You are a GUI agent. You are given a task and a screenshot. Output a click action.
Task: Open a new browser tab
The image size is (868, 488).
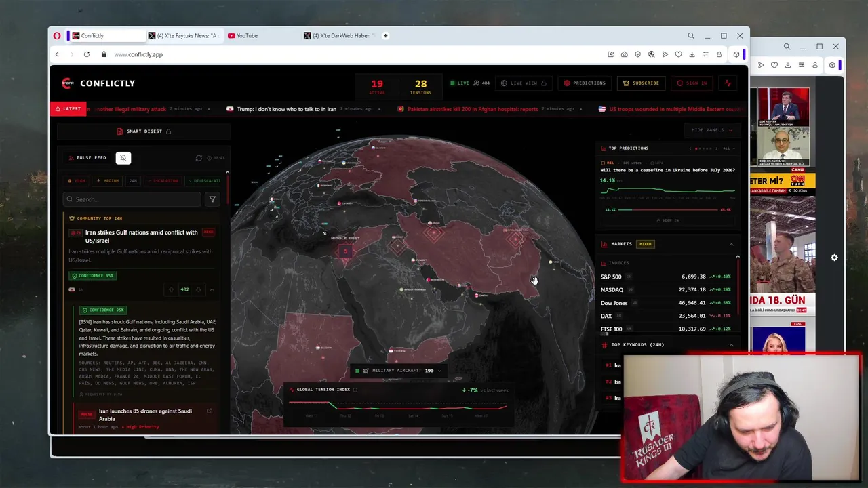(385, 36)
